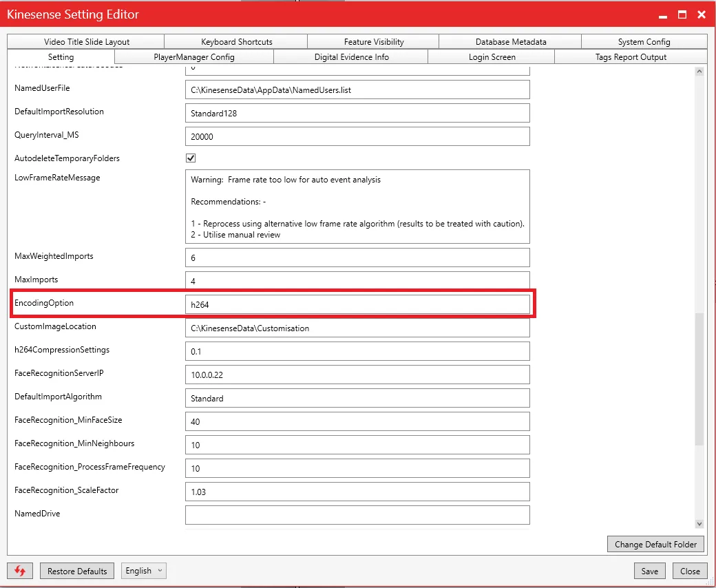Focus the QueryInterval_MS field
The image size is (716, 588).
[357, 136]
